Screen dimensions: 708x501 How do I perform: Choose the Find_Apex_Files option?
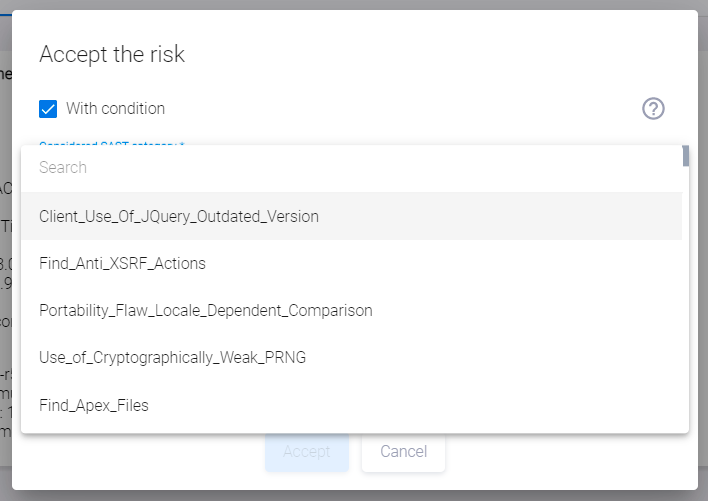94,405
